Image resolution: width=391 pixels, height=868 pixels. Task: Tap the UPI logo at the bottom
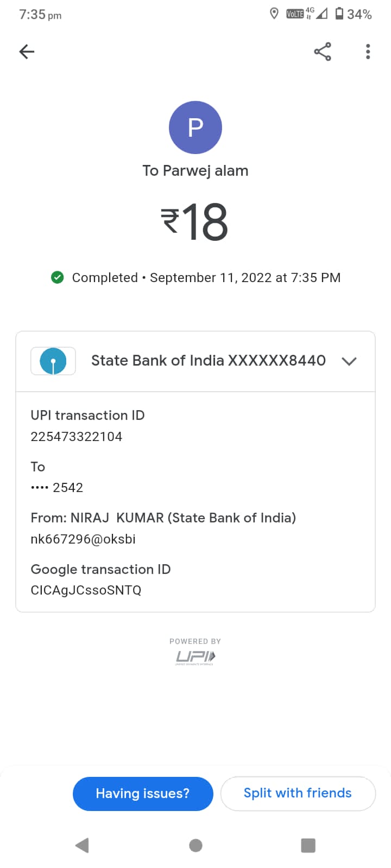click(x=195, y=657)
